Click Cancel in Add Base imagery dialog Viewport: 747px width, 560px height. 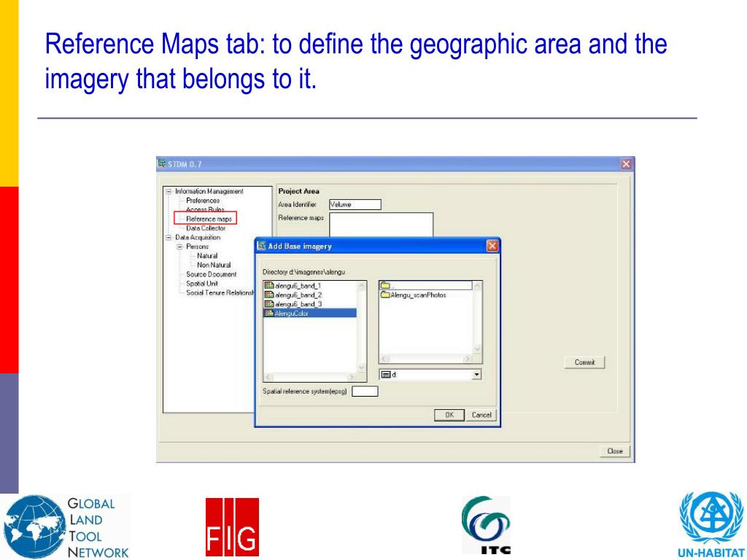coord(481,415)
